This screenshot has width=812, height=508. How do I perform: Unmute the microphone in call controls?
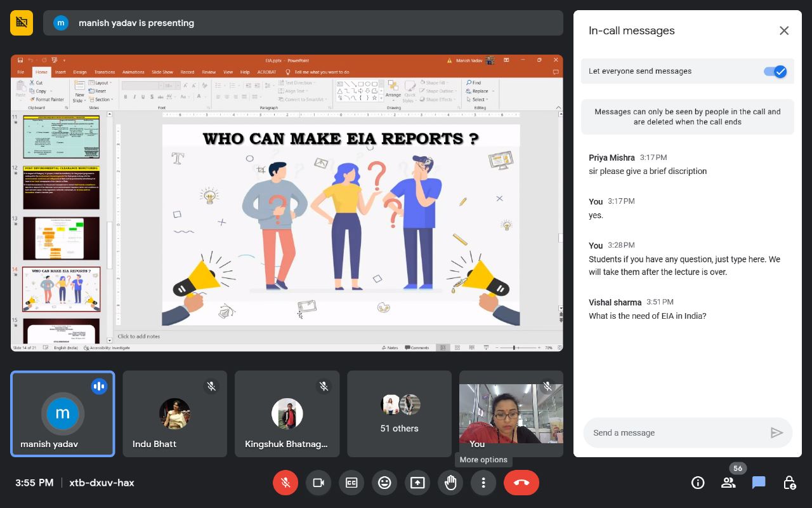pos(285,483)
